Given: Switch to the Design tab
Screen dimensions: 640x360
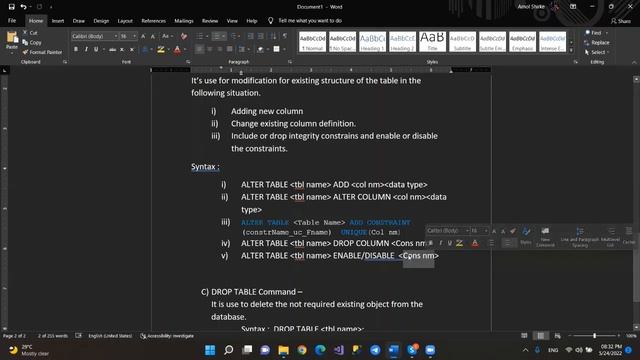Looking at the screenshot, I should click(101, 21).
